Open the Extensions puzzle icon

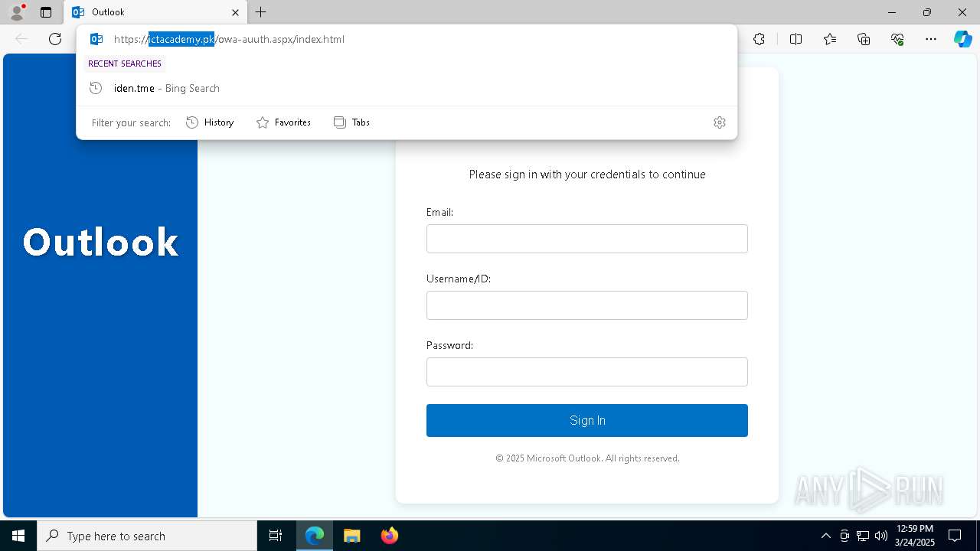[759, 39]
